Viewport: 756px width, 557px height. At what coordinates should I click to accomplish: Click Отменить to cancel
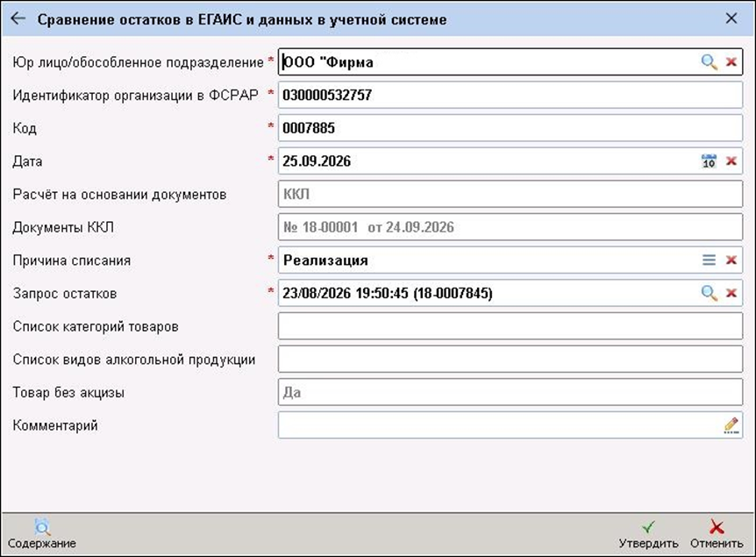coord(717,534)
